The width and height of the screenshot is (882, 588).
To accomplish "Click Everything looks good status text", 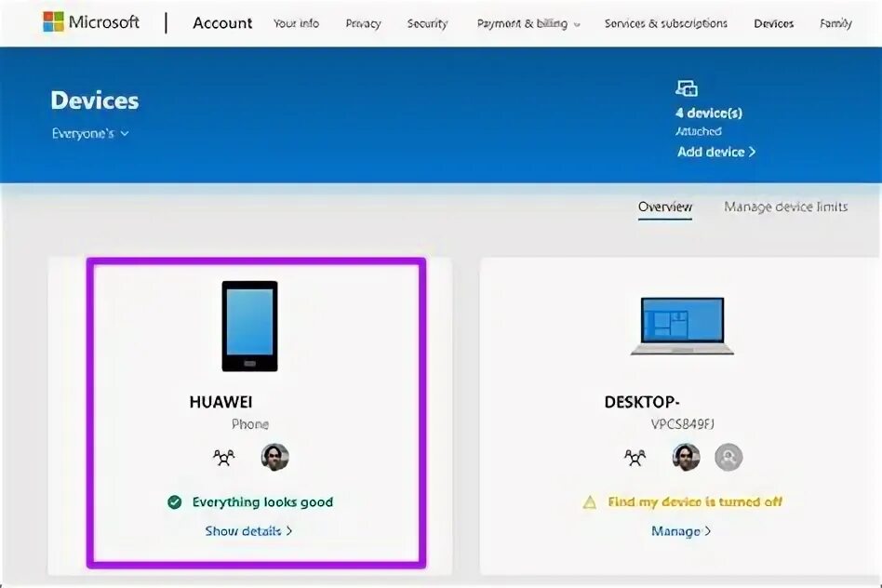I will (x=262, y=501).
